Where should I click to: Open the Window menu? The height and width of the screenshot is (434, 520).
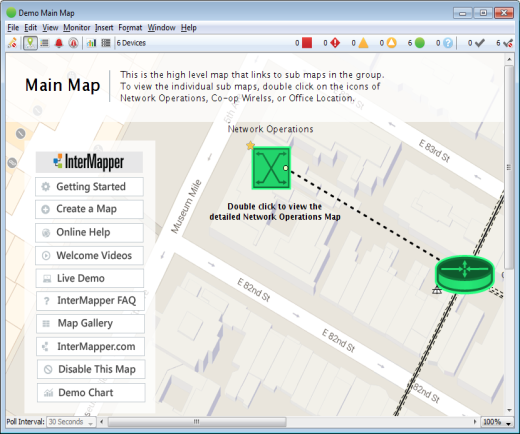tap(161, 28)
